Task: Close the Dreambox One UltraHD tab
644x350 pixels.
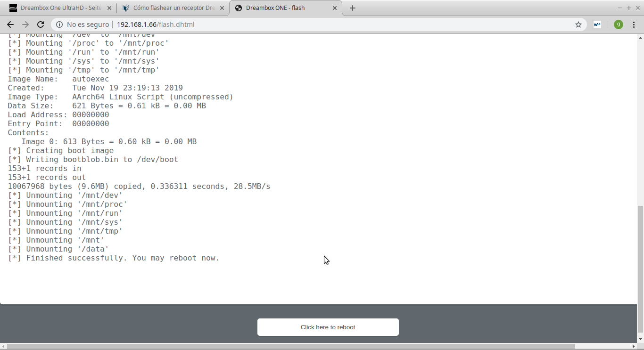Action: click(109, 8)
